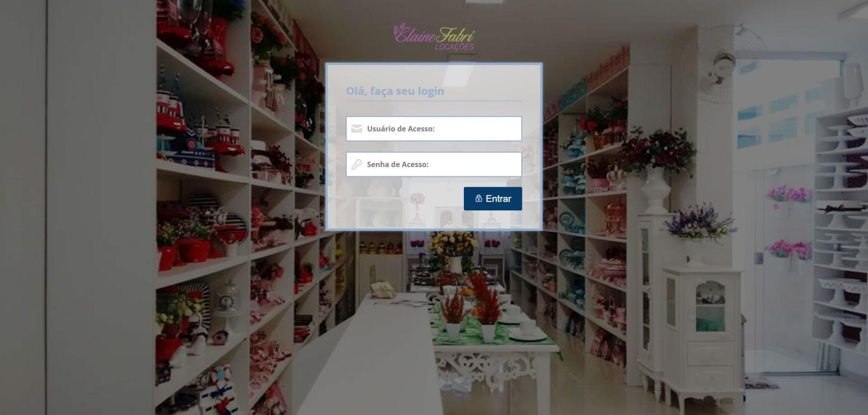Select the 'Usuário de Acesso:' placeholder text
868x415 pixels.
point(400,129)
